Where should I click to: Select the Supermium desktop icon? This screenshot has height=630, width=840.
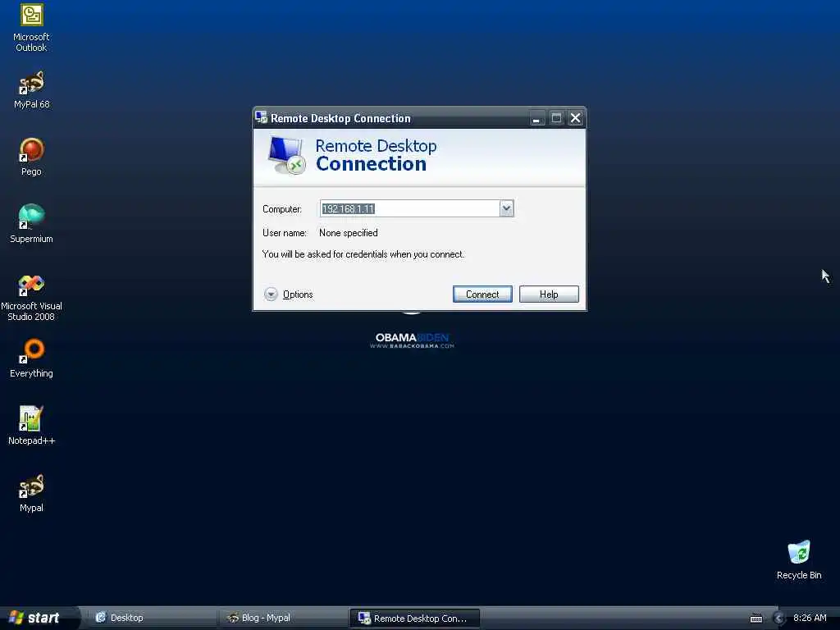[31, 224]
